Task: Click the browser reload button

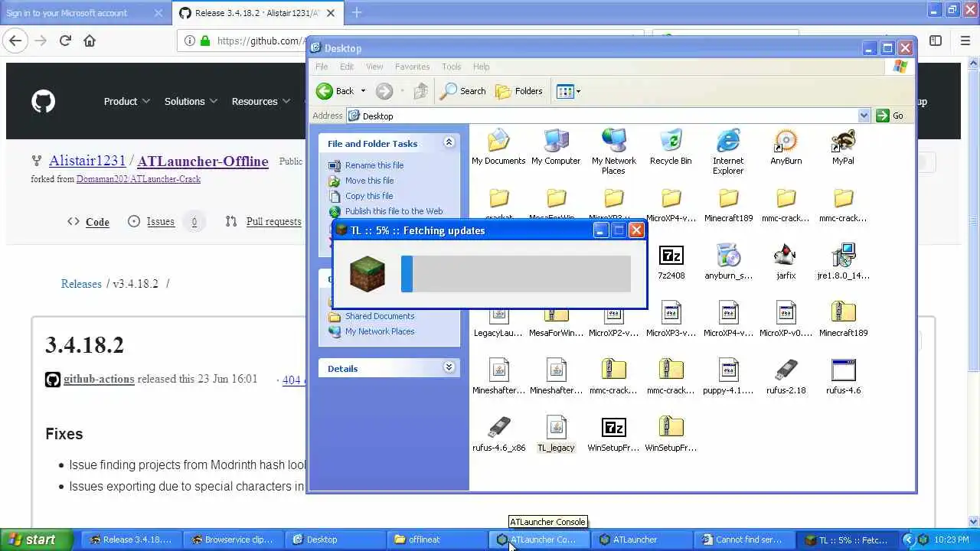Action: 65,41
